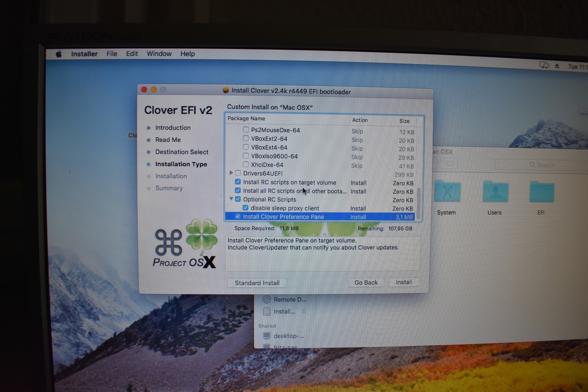588x392 pixels.
Task: Open the Installer menu
Action: click(84, 54)
